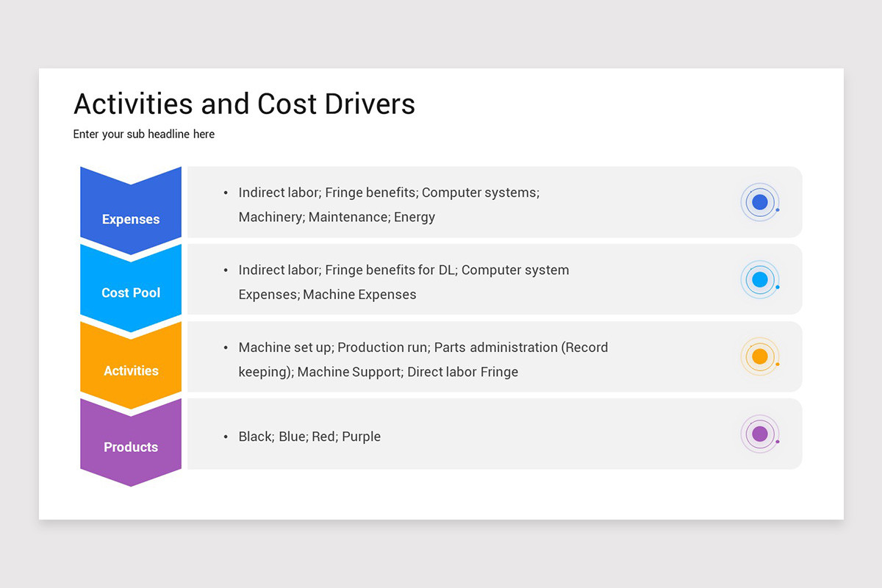Select the light blue Cost Pool chevron
Screen dimensions: 882x588
[130, 287]
